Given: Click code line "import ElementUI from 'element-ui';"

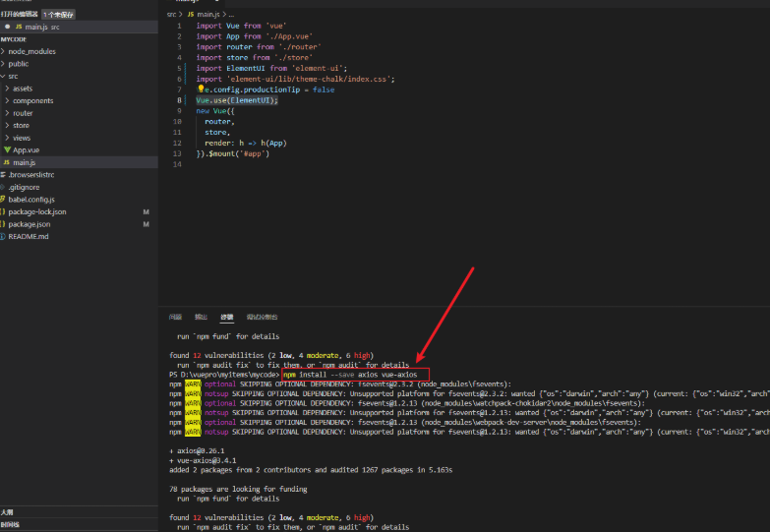Looking at the screenshot, I should pos(271,68).
